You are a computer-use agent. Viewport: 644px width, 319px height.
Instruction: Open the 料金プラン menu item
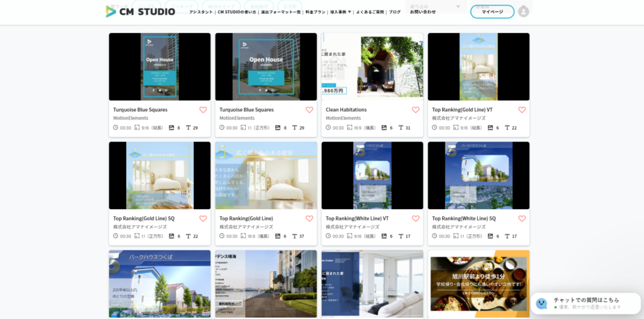(315, 12)
